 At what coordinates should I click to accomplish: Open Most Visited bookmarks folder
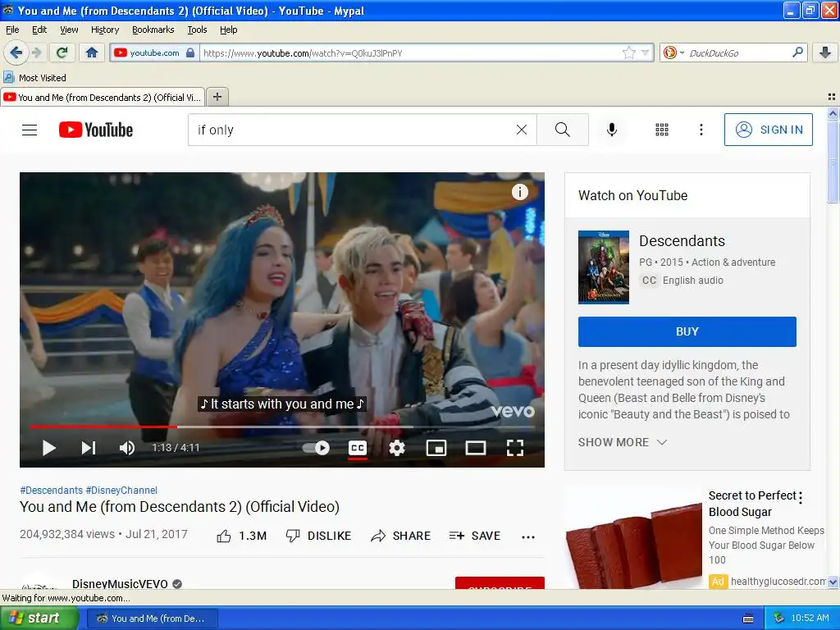tap(35, 78)
